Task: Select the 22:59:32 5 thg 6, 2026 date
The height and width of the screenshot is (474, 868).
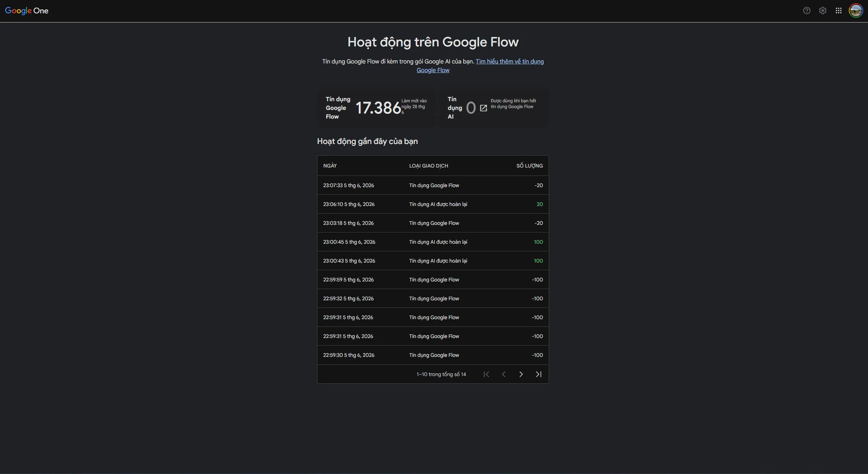Action: (x=348, y=298)
